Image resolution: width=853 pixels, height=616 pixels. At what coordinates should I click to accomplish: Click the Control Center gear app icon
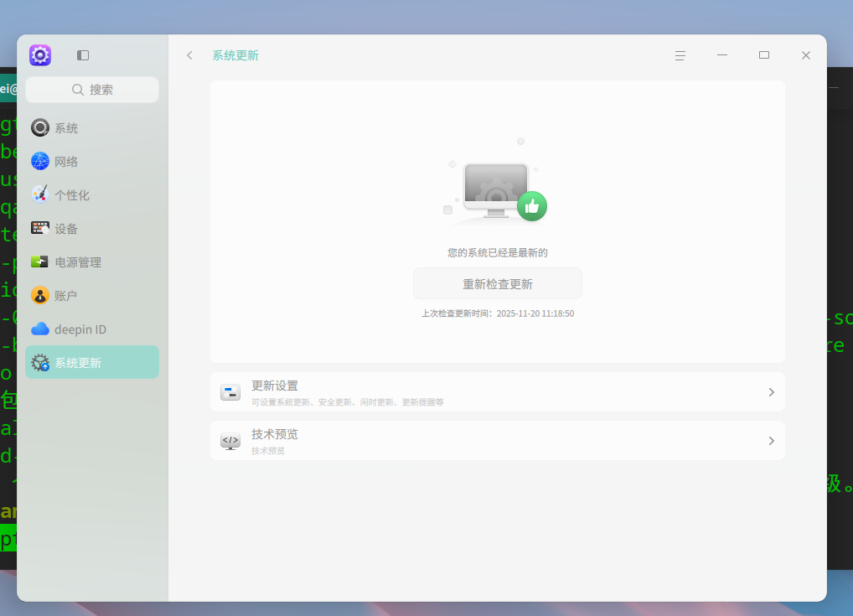point(40,55)
